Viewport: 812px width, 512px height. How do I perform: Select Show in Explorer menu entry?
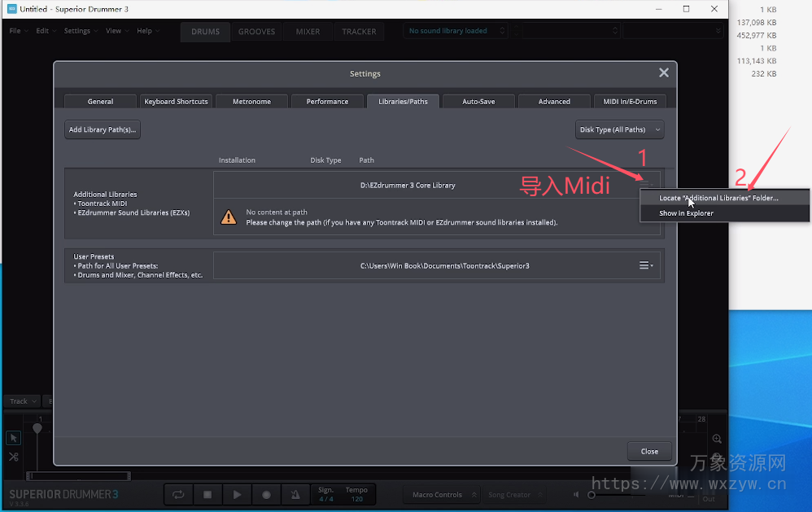coord(686,213)
